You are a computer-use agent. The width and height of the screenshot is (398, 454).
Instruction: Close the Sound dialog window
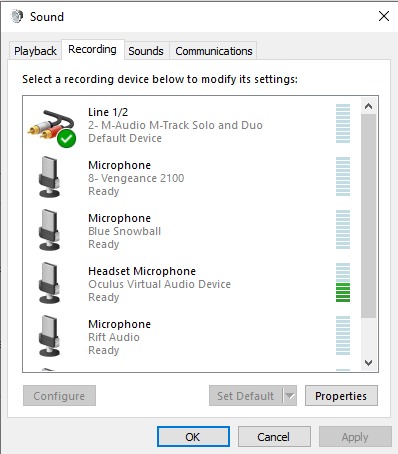pos(384,16)
